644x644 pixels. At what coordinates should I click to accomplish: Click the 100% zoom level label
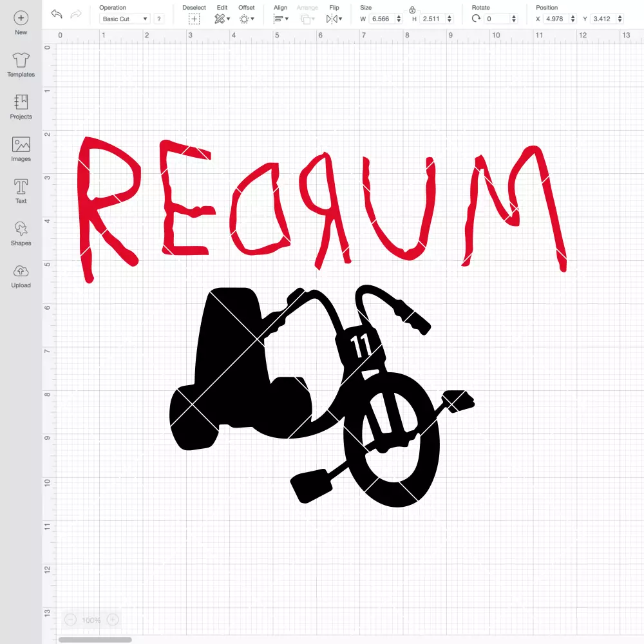click(91, 620)
